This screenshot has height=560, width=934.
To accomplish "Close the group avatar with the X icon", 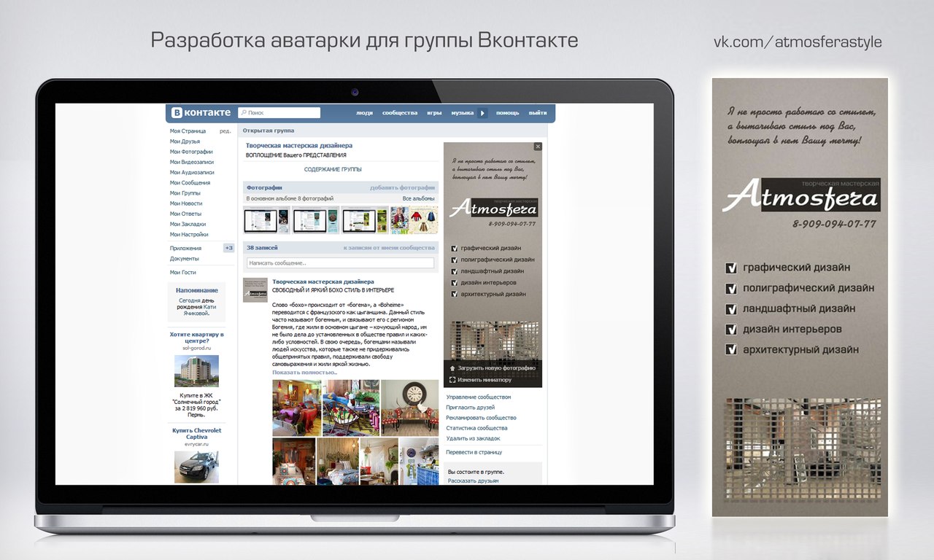I will 538,147.
